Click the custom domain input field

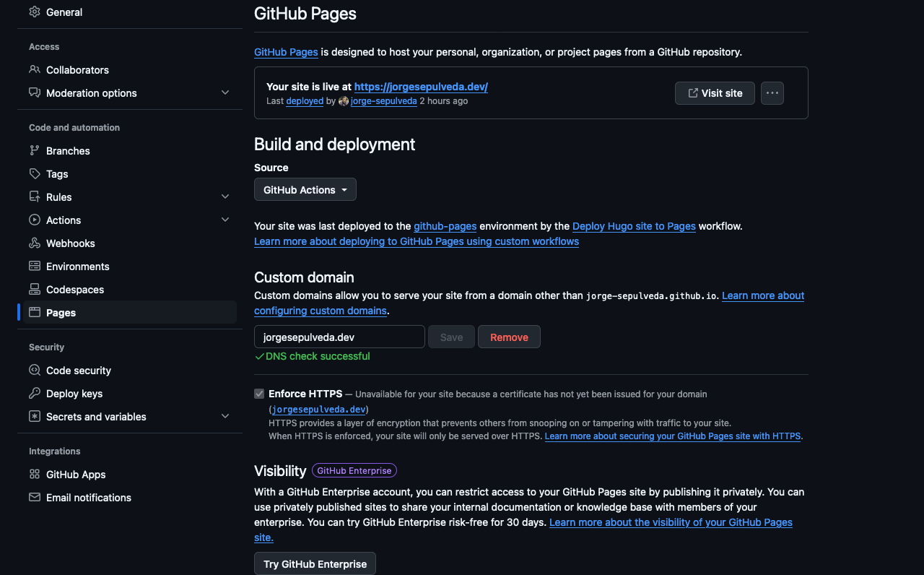tap(339, 337)
